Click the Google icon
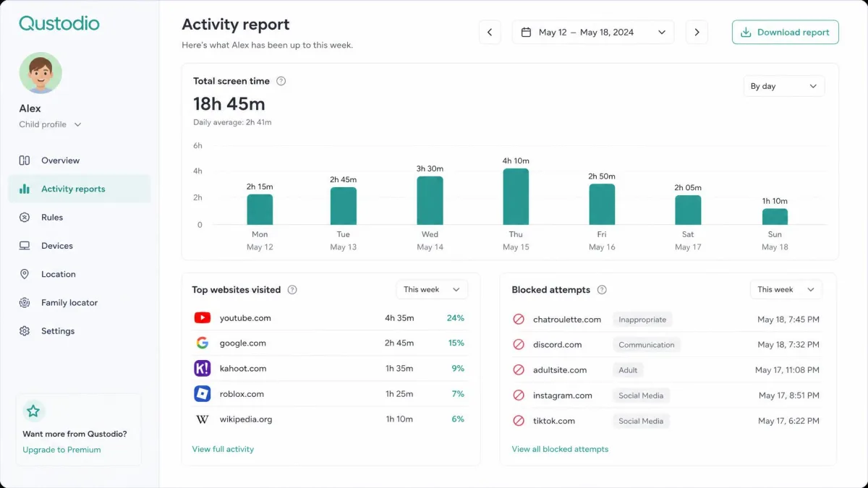 203,343
